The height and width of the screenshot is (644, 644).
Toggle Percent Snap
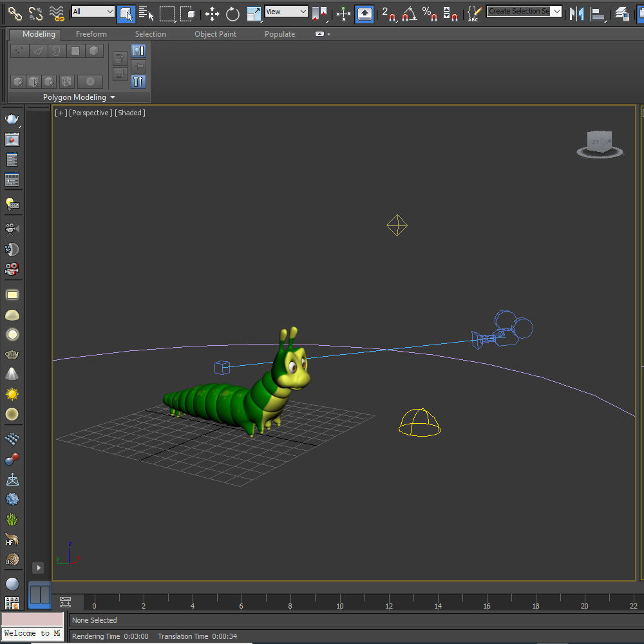[430, 14]
